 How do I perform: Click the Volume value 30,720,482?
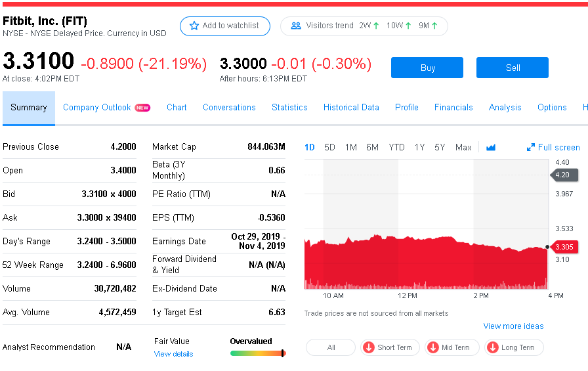115,289
